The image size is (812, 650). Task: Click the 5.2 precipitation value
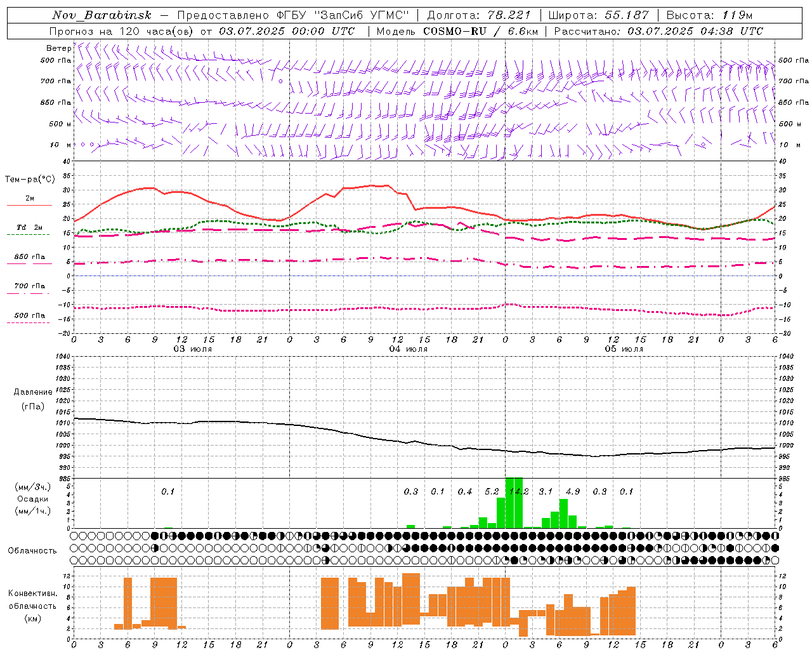pos(492,491)
